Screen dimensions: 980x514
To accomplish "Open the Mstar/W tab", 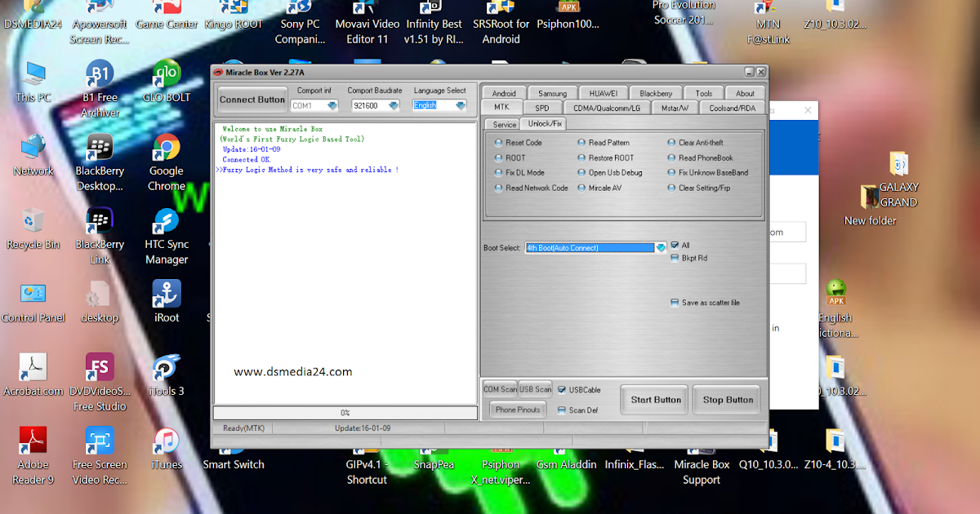I will 675,107.
